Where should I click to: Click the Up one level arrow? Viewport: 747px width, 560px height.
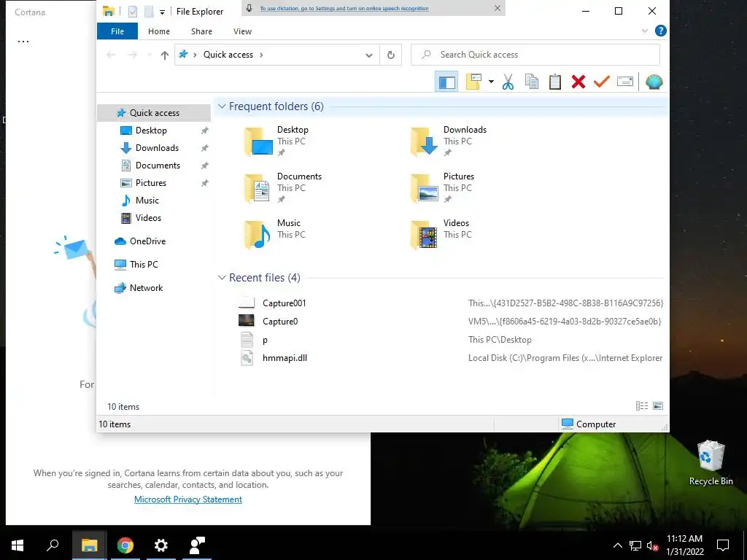pyautogui.click(x=165, y=55)
